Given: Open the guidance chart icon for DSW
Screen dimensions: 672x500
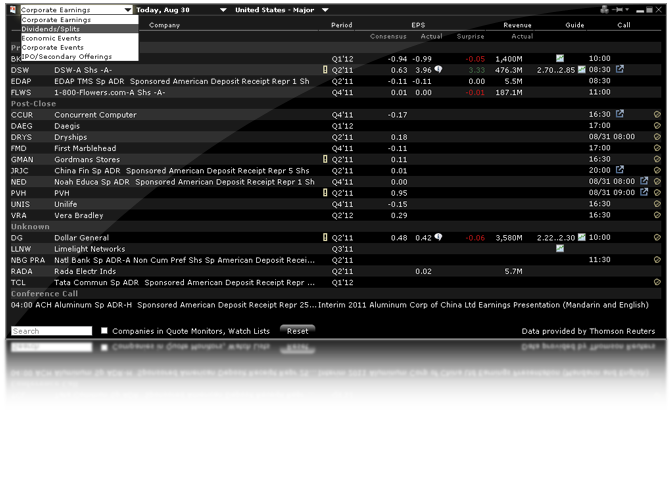Looking at the screenshot, I should click(x=582, y=69).
